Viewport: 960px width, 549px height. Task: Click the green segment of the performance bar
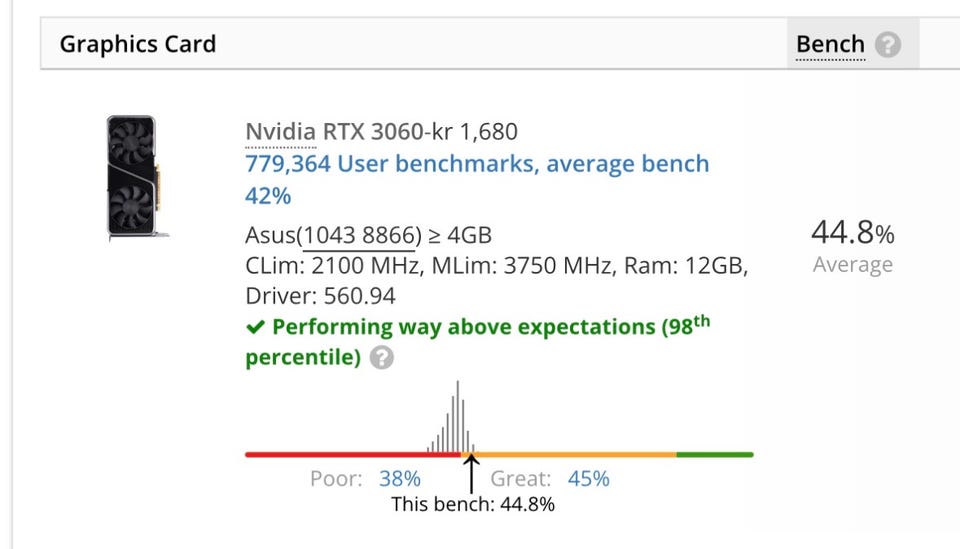(714, 455)
